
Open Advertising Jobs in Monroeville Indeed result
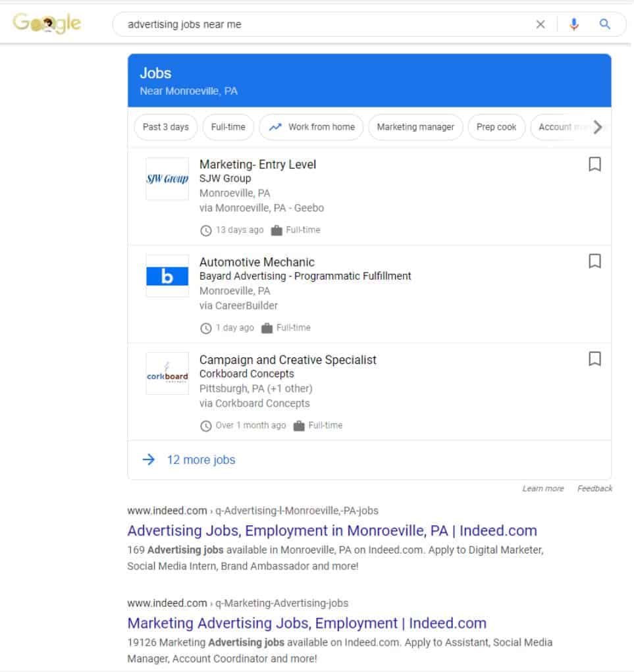coord(332,530)
